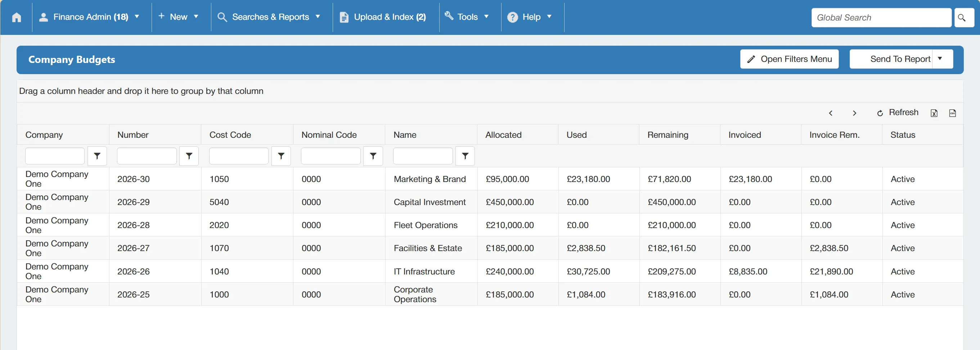The width and height of the screenshot is (980, 350).
Task: Click the Number filter text box
Action: click(x=147, y=156)
